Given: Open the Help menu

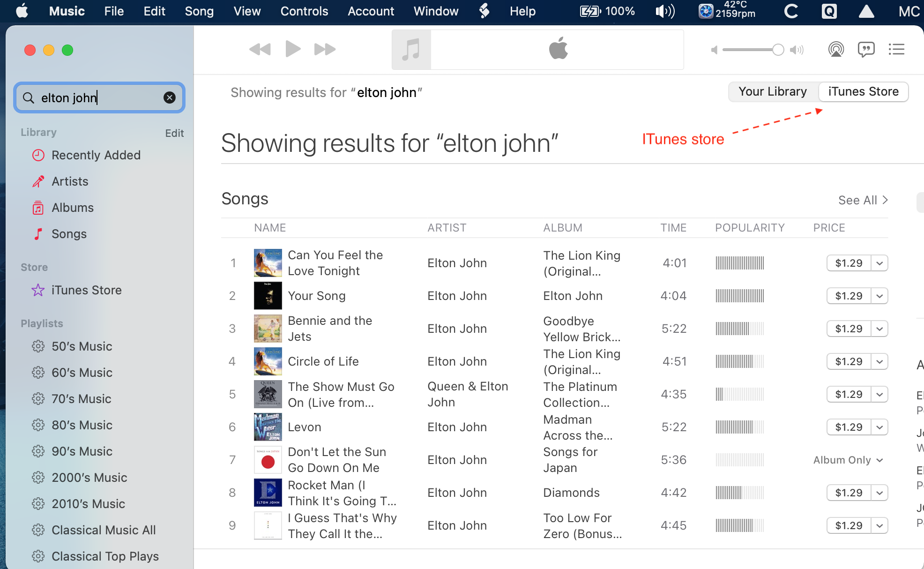Looking at the screenshot, I should 522,11.
